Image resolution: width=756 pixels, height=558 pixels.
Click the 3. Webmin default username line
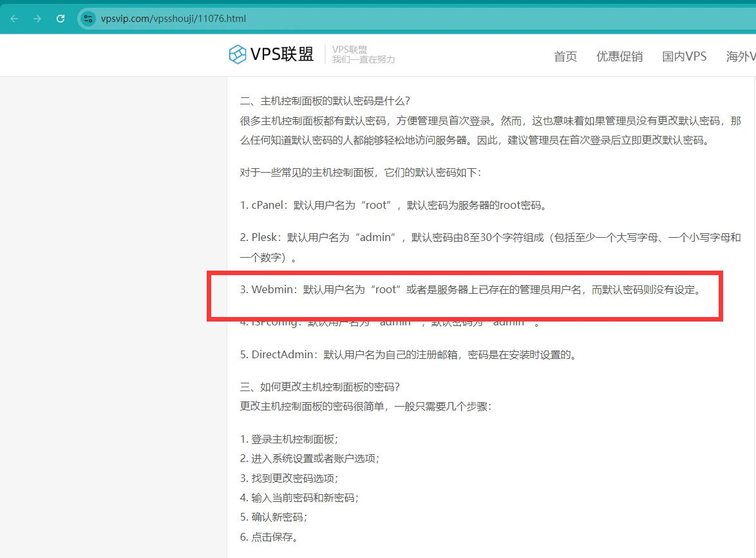471,289
